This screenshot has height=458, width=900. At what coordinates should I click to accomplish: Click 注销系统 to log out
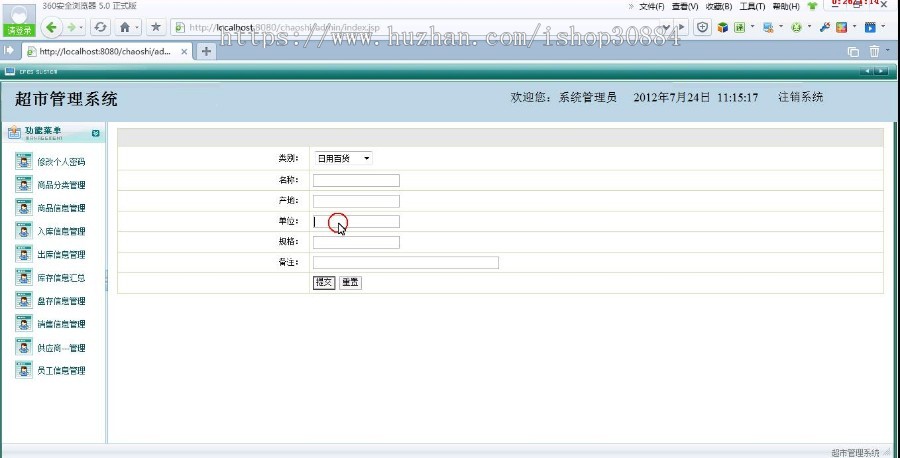click(801, 97)
